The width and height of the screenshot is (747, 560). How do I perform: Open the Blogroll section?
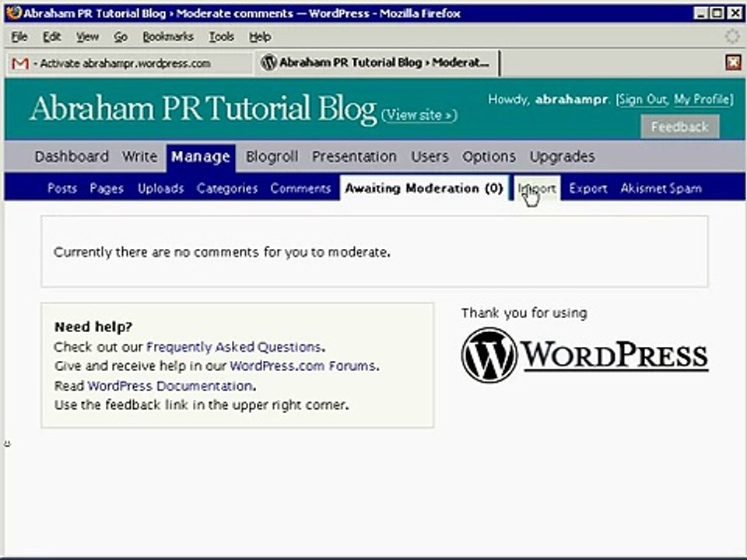272,156
